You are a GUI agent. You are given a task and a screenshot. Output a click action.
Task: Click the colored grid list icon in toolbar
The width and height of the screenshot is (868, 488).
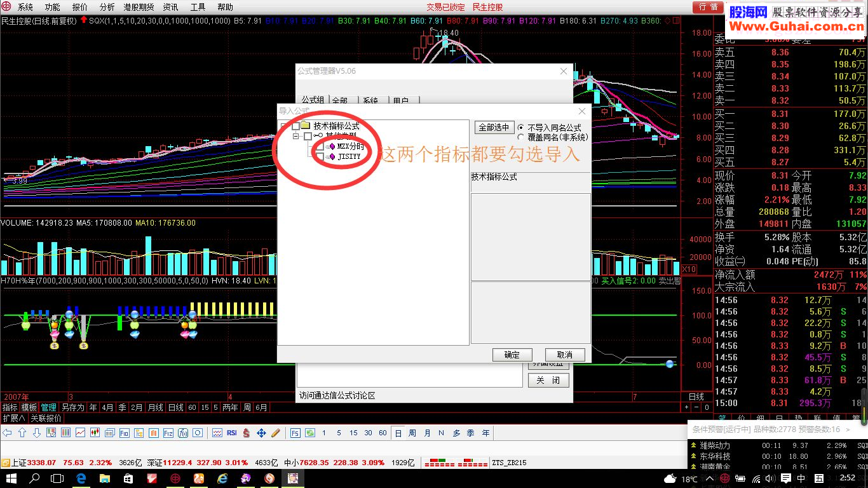pyautogui.click(x=65, y=433)
